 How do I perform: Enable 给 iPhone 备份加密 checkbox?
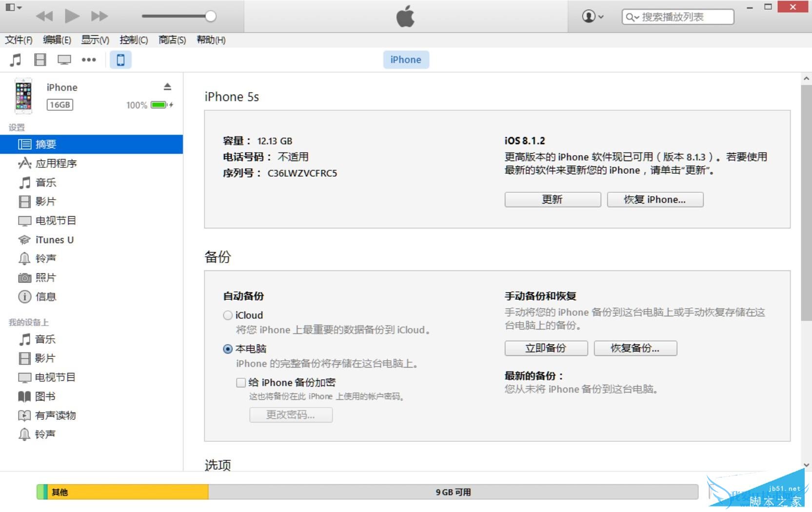point(240,383)
